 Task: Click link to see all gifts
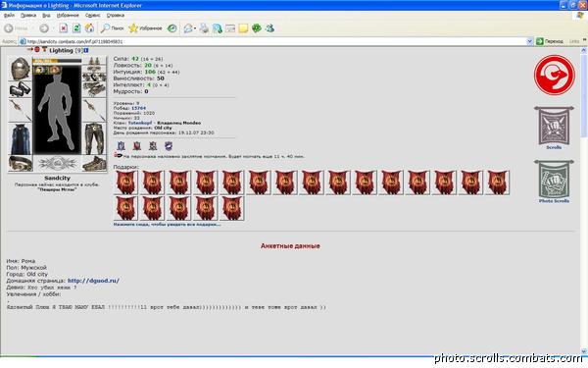click(x=167, y=224)
